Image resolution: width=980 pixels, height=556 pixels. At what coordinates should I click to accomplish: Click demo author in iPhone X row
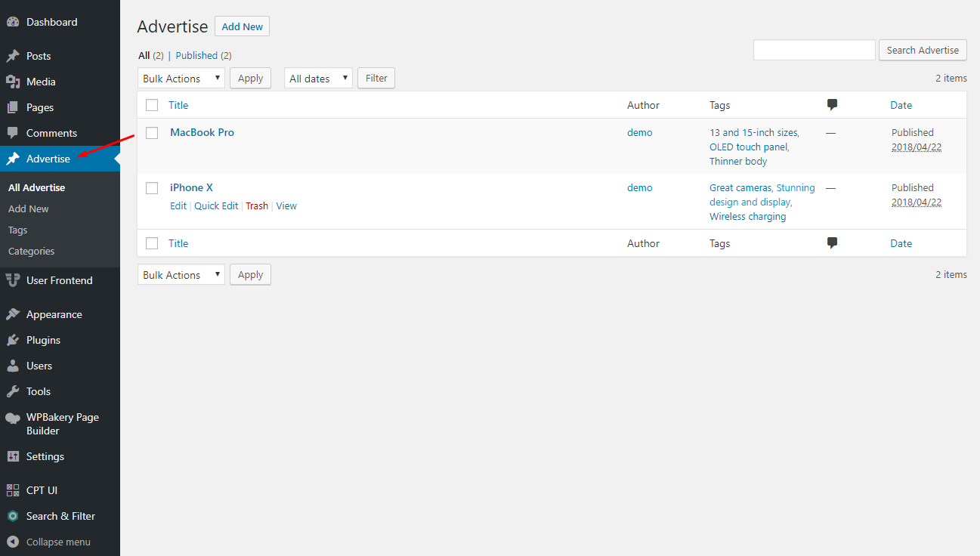pyautogui.click(x=639, y=187)
